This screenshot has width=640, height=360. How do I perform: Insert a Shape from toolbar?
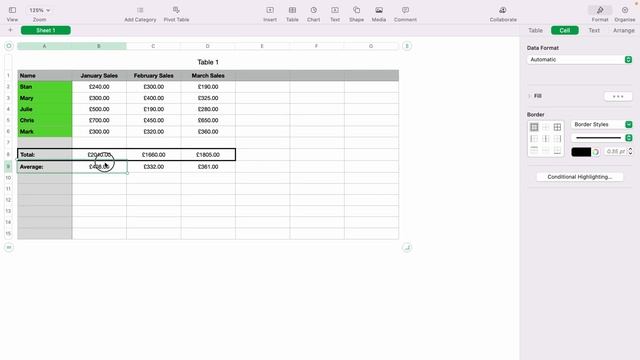[x=356, y=10]
